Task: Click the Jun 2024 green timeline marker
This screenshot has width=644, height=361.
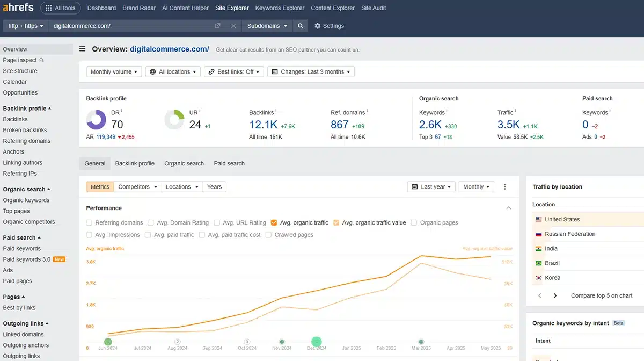Action: (x=108, y=341)
